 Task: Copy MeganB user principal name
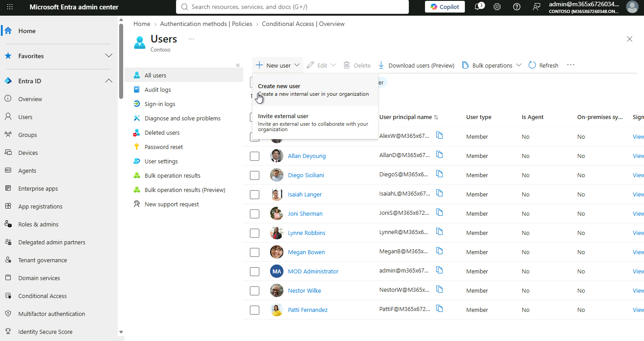tap(439, 251)
